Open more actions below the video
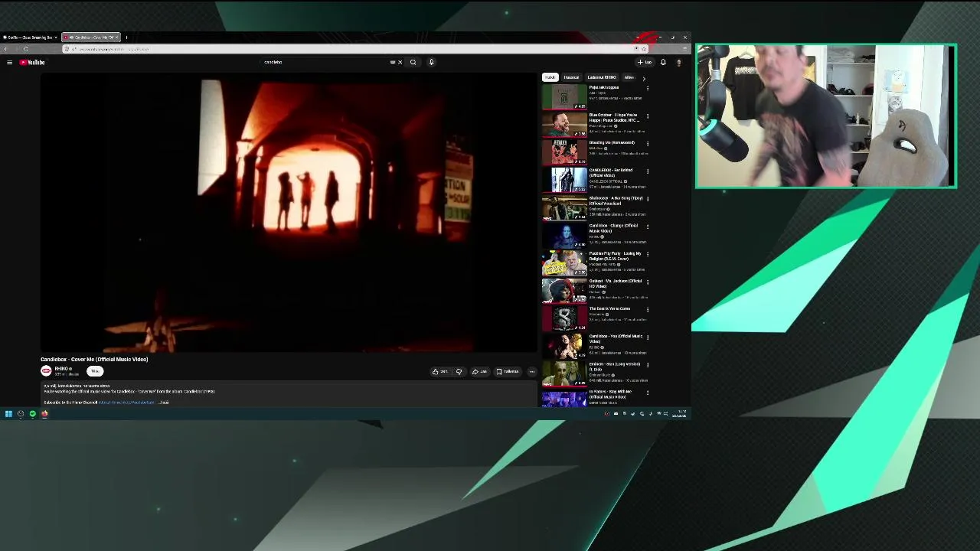This screenshot has width=980, height=551. (532, 371)
